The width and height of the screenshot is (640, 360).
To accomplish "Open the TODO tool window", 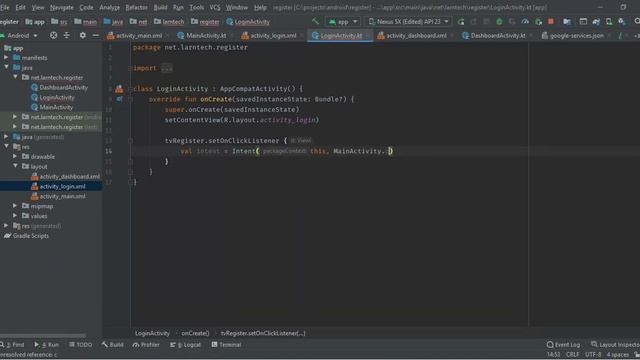I will [80, 345].
